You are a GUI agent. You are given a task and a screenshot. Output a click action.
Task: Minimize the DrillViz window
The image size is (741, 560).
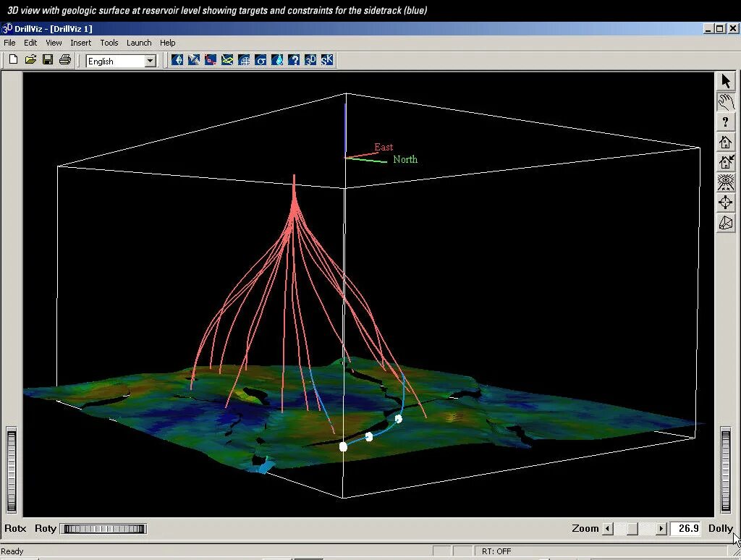[x=708, y=29]
